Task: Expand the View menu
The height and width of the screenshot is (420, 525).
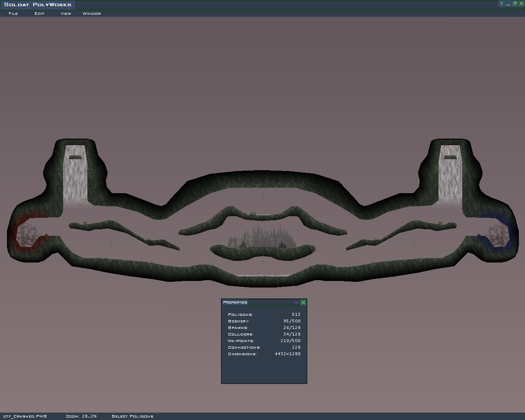Action: 66,14
